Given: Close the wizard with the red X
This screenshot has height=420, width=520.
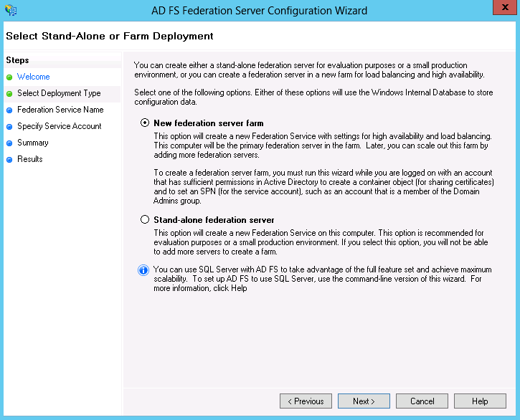Looking at the screenshot, I should (x=505, y=7).
